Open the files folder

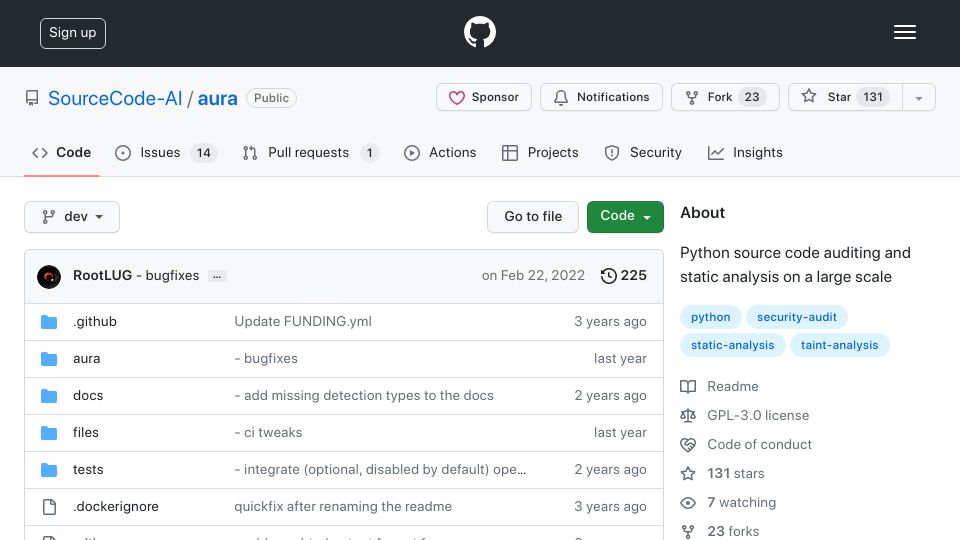coord(86,432)
